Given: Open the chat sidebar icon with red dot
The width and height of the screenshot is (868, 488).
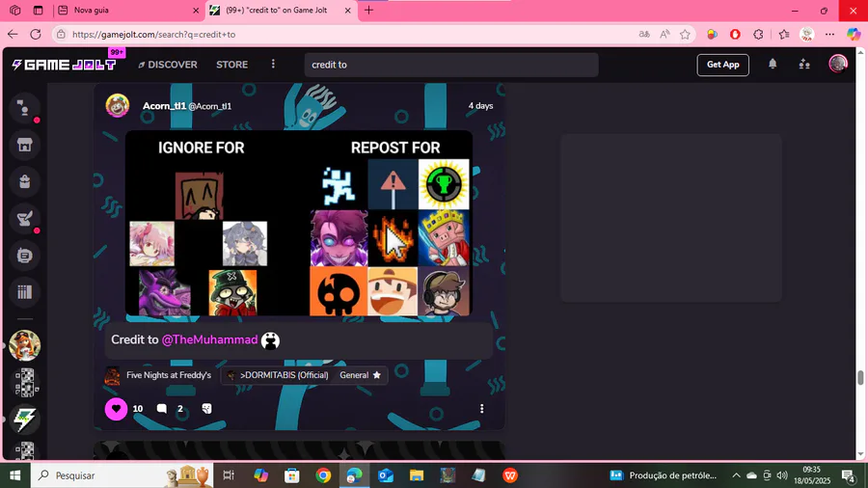Looking at the screenshot, I should (24, 108).
